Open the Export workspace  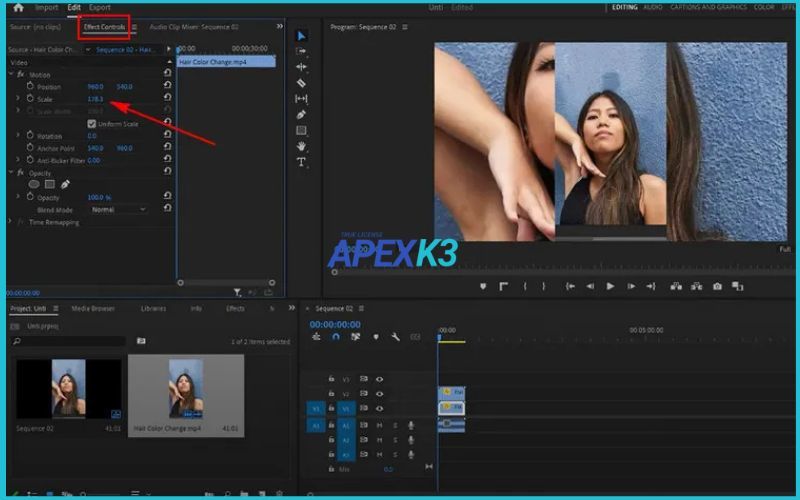click(x=100, y=8)
